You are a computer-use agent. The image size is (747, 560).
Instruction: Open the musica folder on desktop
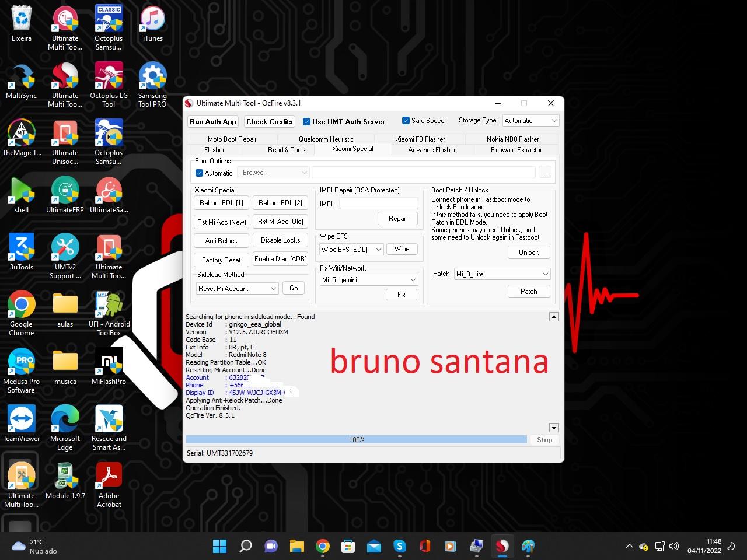pyautogui.click(x=65, y=367)
